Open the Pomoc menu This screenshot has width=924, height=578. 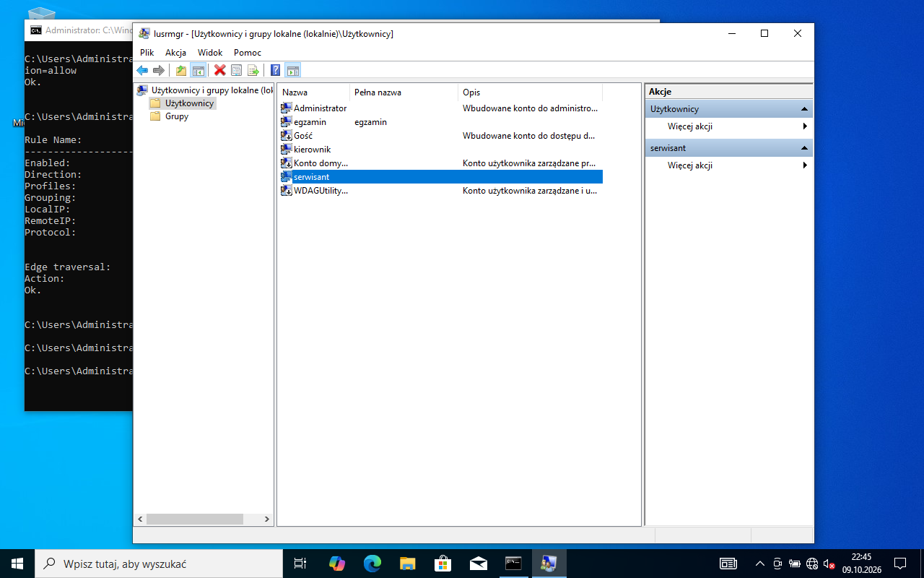pyautogui.click(x=248, y=53)
